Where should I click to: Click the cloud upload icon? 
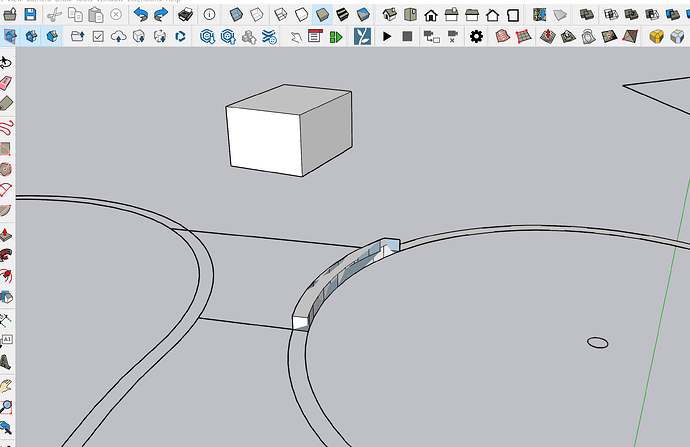coord(118,36)
